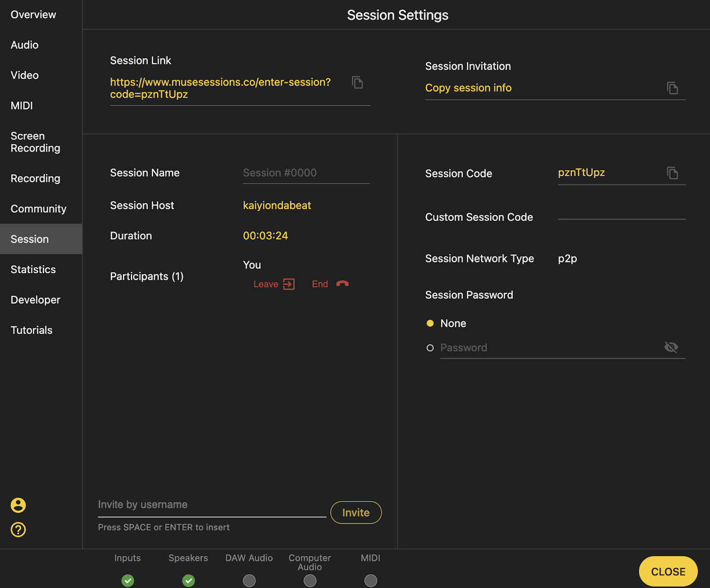This screenshot has width=710, height=588.
Task: Click the Leave session exit icon
Action: [289, 284]
